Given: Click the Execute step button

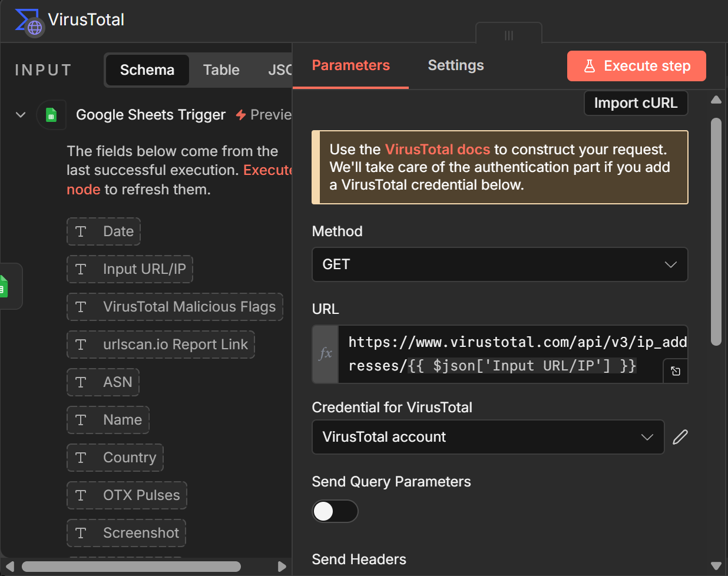Looking at the screenshot, I should [637, 66].
